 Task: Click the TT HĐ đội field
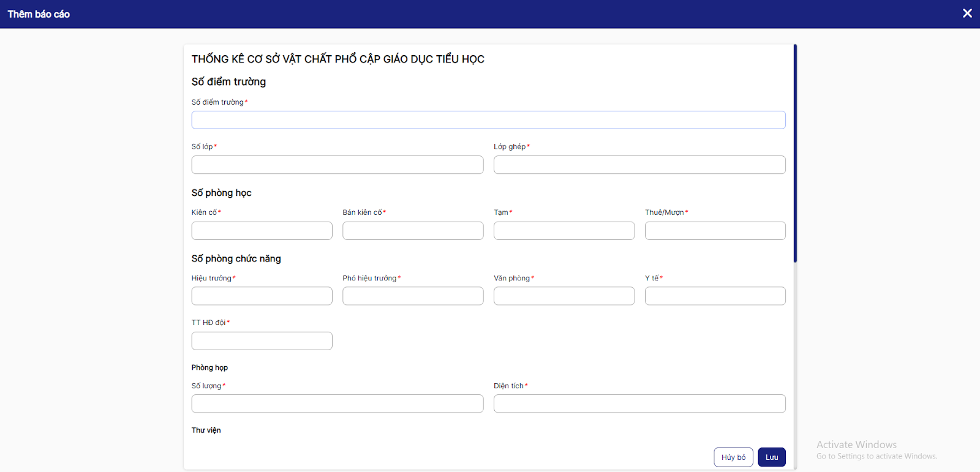click(262, 341)
